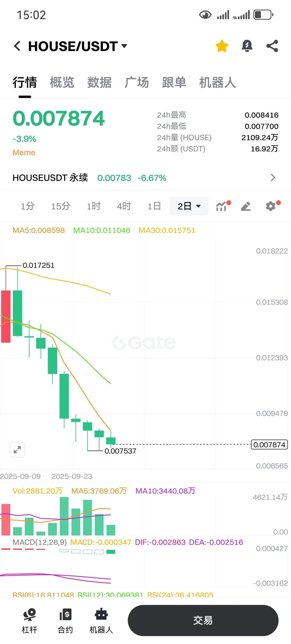Tap the share icon
The height and width of the screenshot is (644, 291).
click(x=272, y=46)
